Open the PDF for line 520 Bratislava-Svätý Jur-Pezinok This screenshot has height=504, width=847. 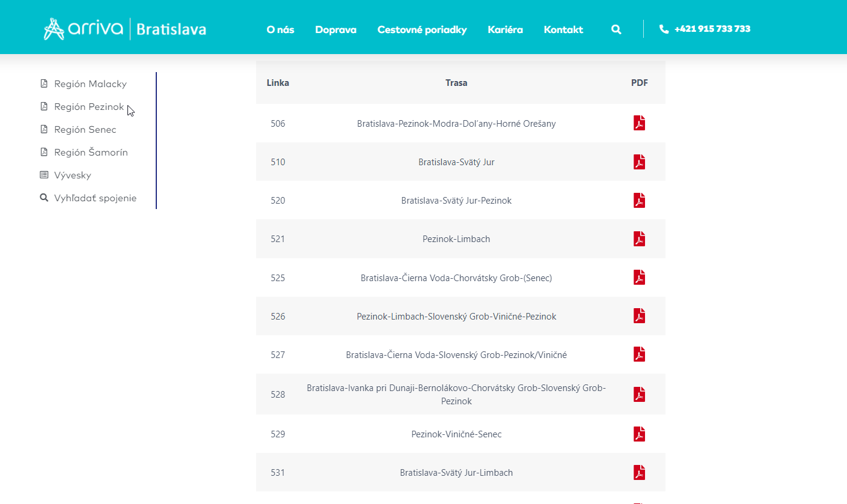pos(639,201)
